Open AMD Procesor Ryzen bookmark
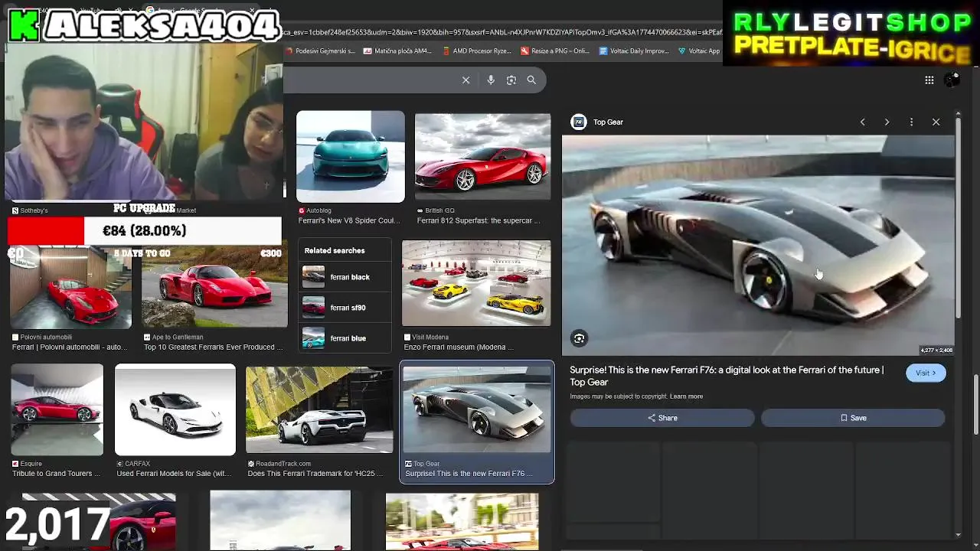 click(476, 51)
